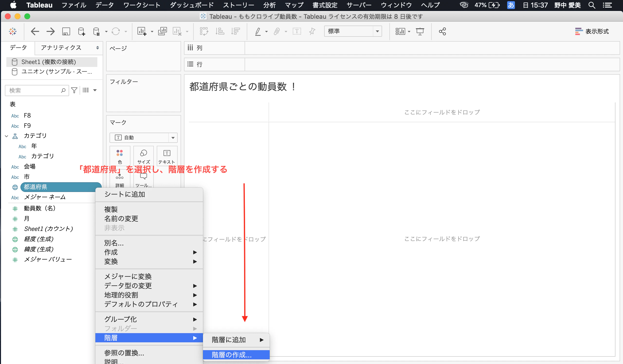Start presentation mode icon
The width and height of the screenshot is (623, 364).
tap(420, 31)
